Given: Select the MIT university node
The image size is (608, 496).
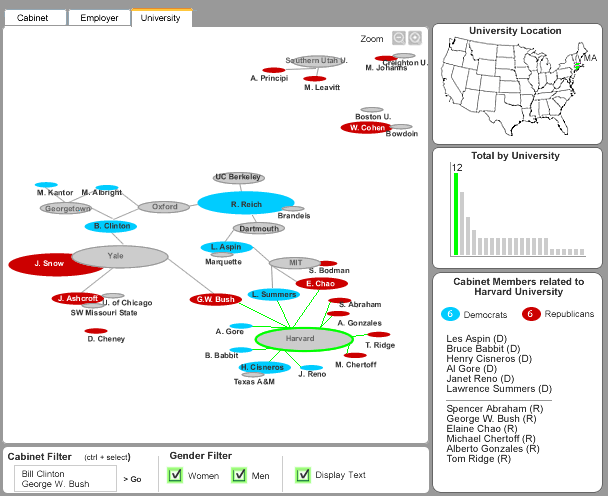Looking at the screenshot, I should tap(295, 263).
